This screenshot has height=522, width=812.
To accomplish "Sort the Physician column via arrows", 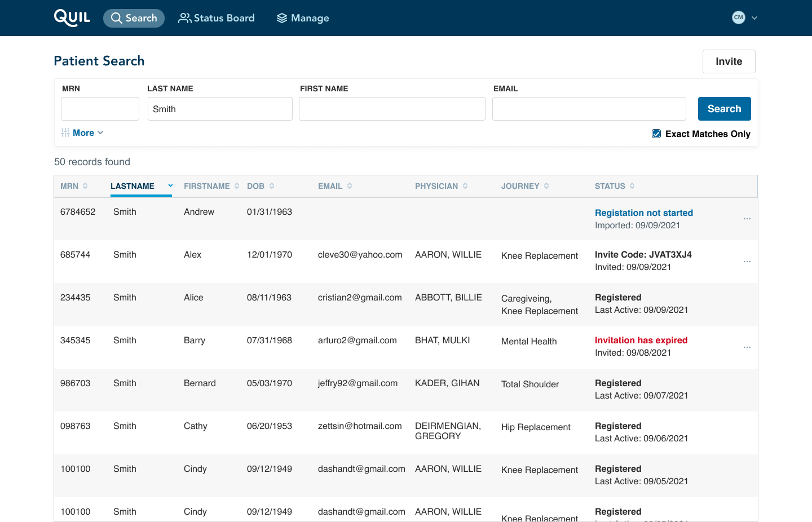I will [465, 186].
